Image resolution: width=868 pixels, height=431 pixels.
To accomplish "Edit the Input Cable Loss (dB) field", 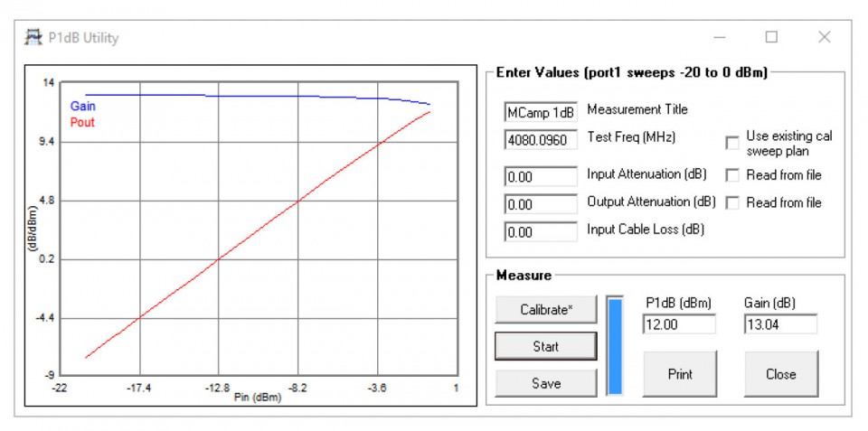I will pyautogui.click(x=541, y=232).
